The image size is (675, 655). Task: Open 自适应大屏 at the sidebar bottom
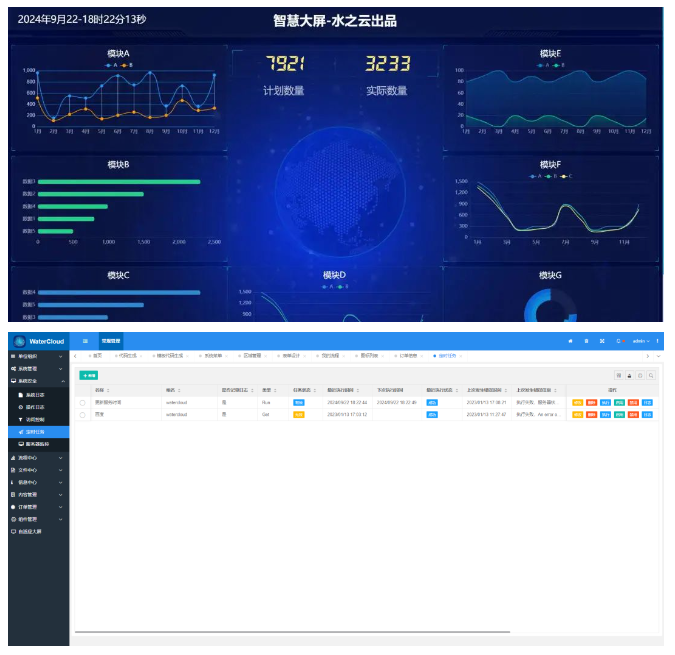click(38, 531)
